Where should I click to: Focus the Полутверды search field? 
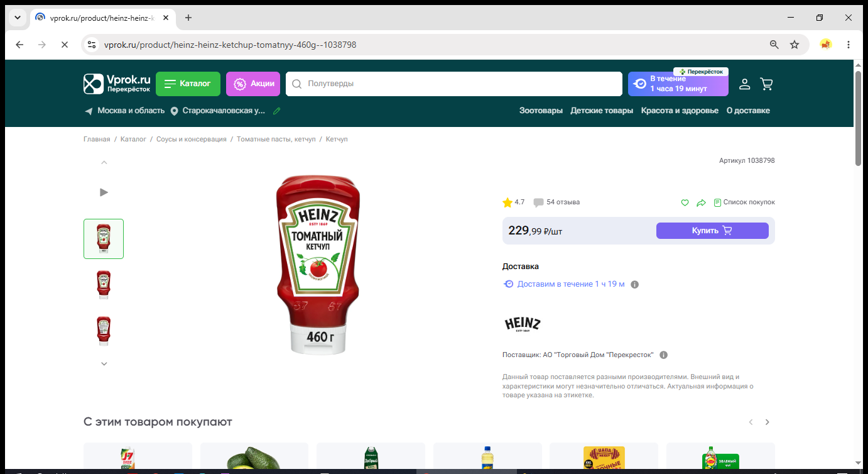click(x=453, y=84)
